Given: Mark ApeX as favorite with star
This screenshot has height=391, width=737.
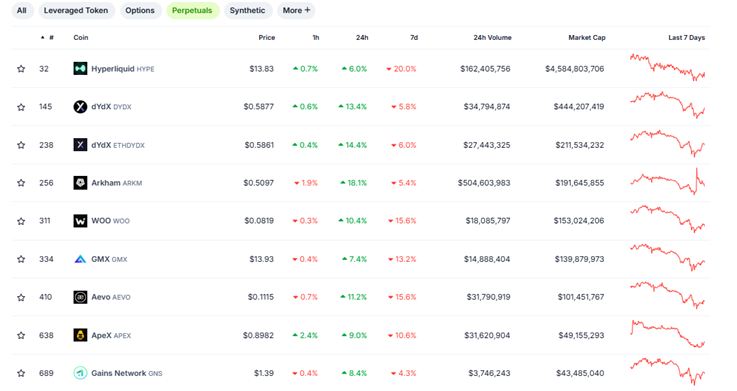Looking at the screenshot, I should coord(21,336).
